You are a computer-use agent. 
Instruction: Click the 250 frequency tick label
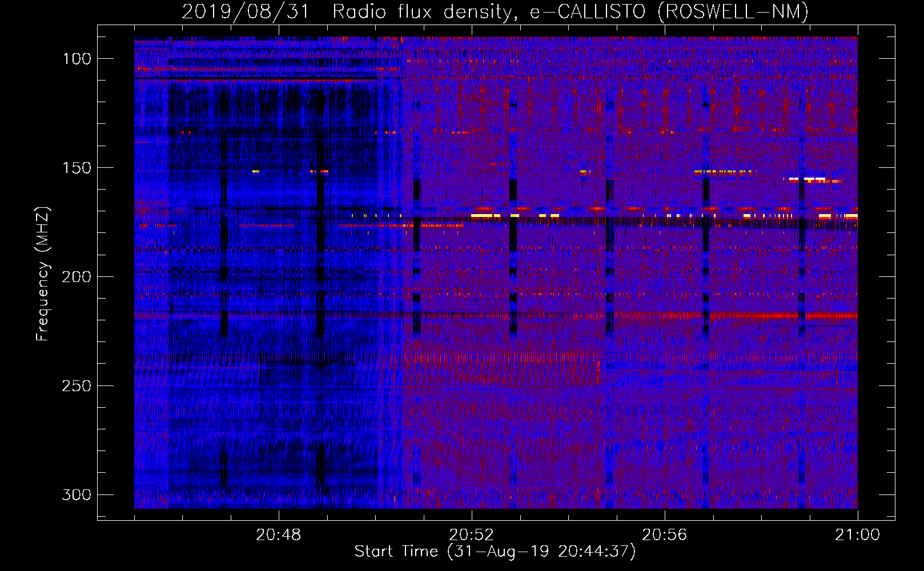pos(77,386)
